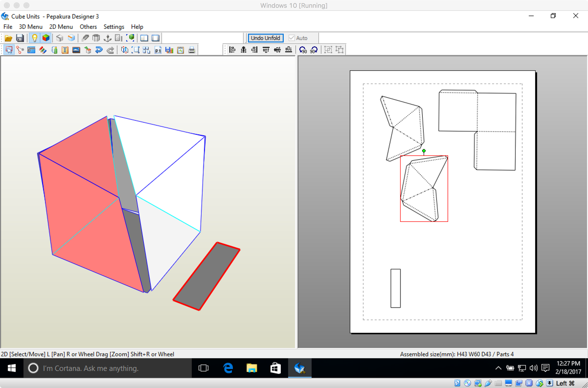Screen dimensions: 588x388
Task: Open the 2D Menu
Action: point(61,27)
